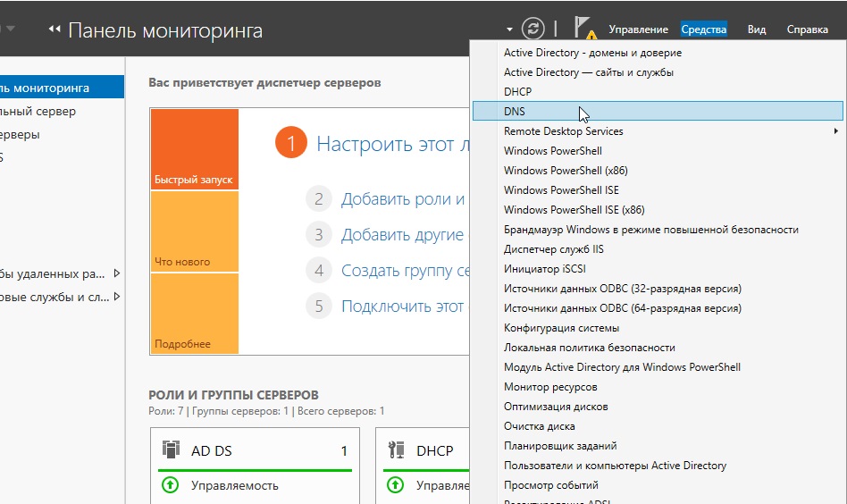Image resolution: width=847 pixels, height=504 pixels.
Task: Click the DHCP role tile icon
Action: click(396, 449)
